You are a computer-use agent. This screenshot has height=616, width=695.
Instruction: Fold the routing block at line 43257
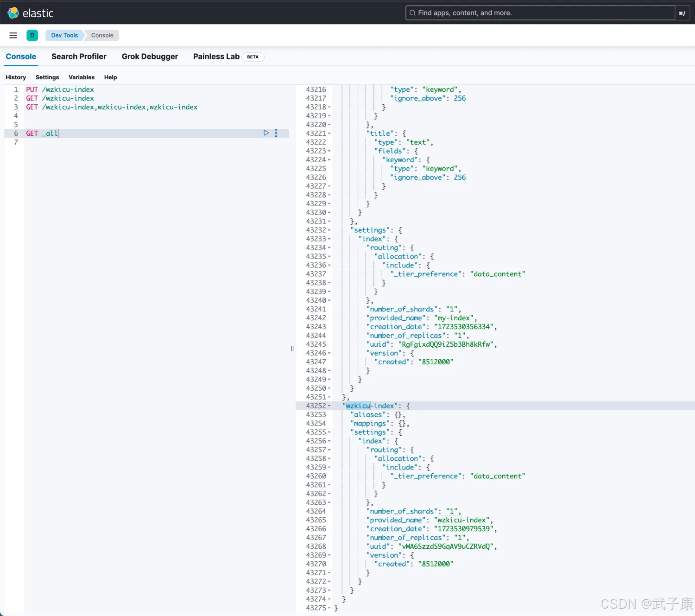pyautogui.click(x=329, y=450)
